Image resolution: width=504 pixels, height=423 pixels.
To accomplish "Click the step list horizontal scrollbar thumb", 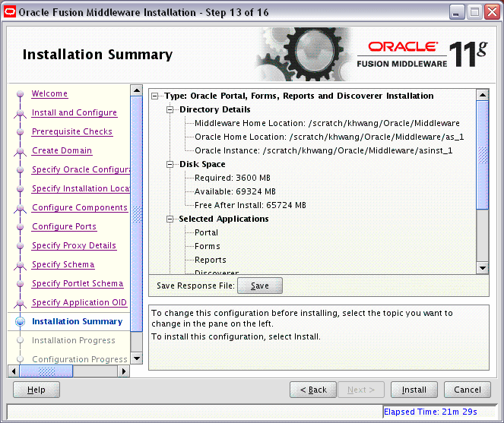I will 46,371.
